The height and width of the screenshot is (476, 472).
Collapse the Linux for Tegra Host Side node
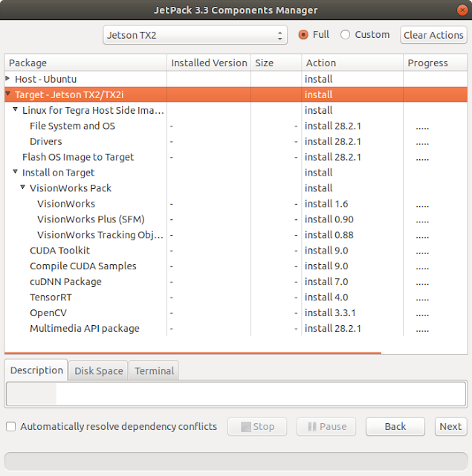15,109
